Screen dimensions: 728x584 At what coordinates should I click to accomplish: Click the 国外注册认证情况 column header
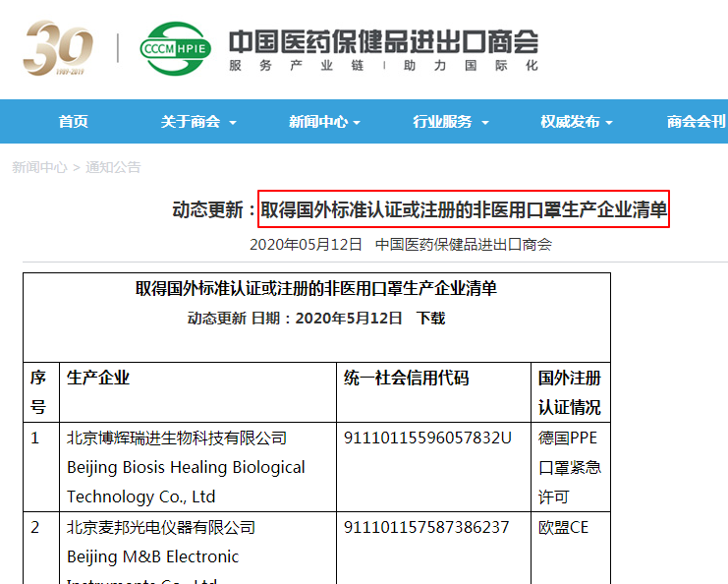point(570,392)
